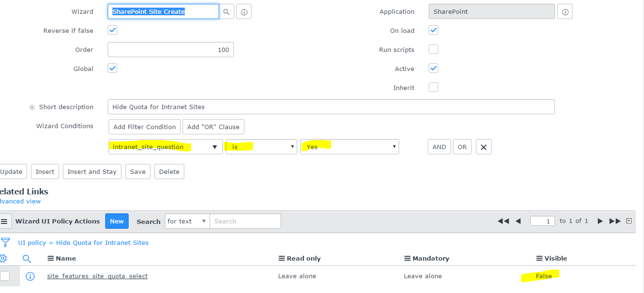644x293 pixels.
Task: Open the list personalize gear icon
Action: point(3,258)
